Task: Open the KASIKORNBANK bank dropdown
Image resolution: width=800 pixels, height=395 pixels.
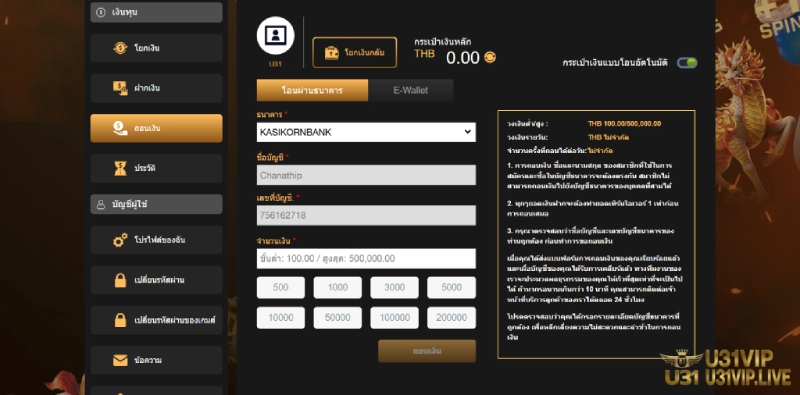Action: point(366,132)
